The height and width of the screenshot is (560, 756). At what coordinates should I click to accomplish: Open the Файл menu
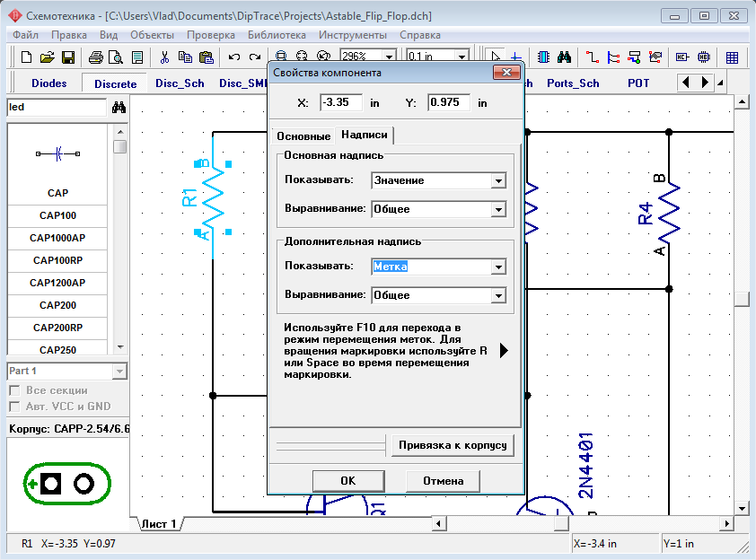pos(25,35)
